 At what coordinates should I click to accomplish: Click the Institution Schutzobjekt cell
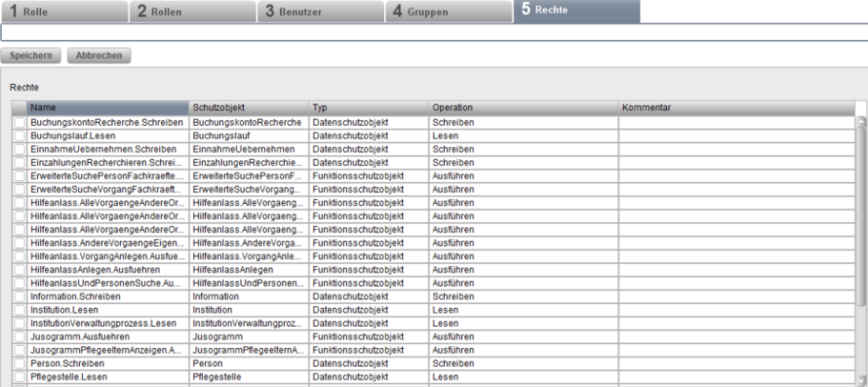(x=249, y=309)
